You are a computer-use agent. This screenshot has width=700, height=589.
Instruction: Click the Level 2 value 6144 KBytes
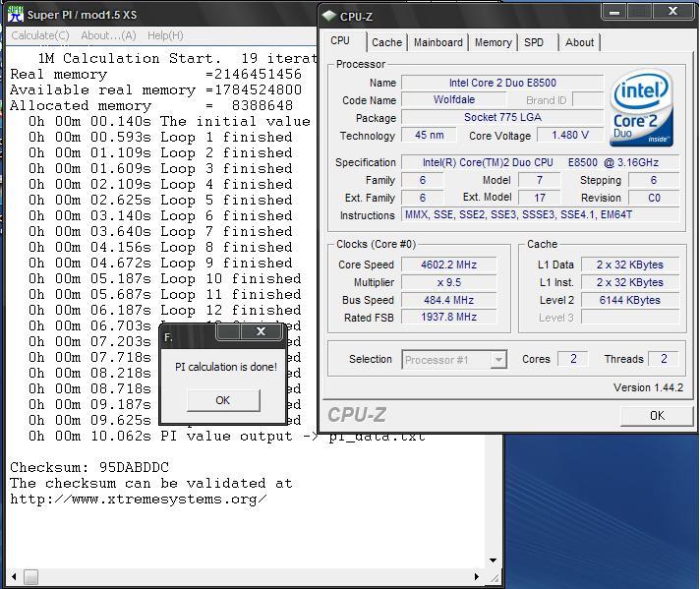[x=630, y=300]
